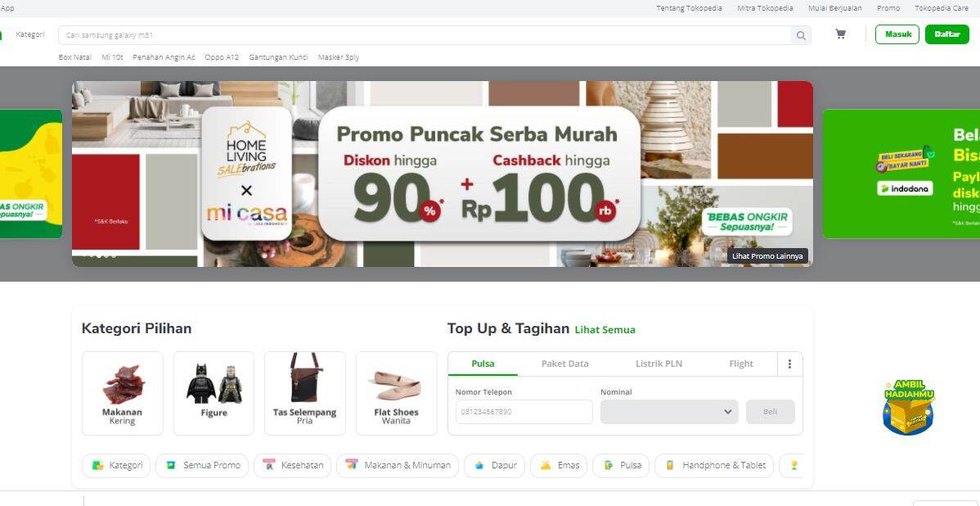Switch to the Listrik PLN tab
The width and height of the screenshot is (980, 506).
pos(659,364)
